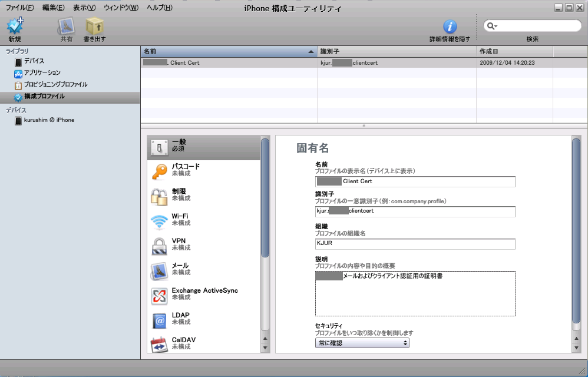This screenshot has width=588, height=377.
Task: Open the パスコード key icon
Action: 160,172
